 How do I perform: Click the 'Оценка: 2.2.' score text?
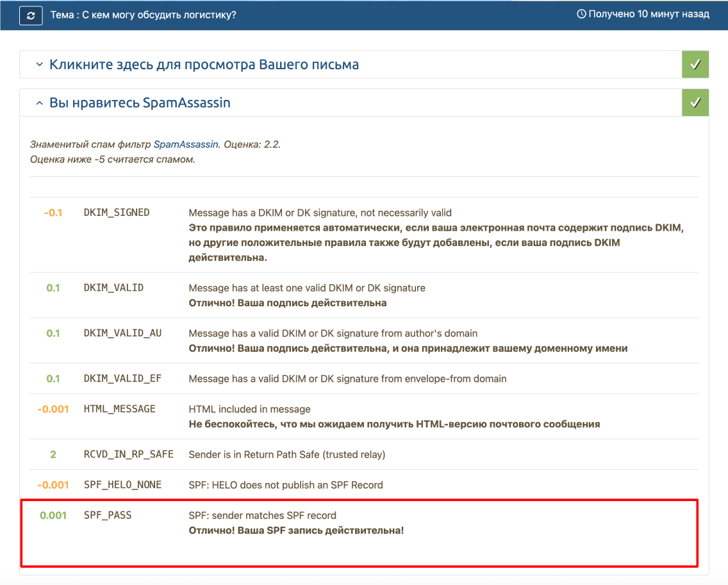tap(252, 144)
